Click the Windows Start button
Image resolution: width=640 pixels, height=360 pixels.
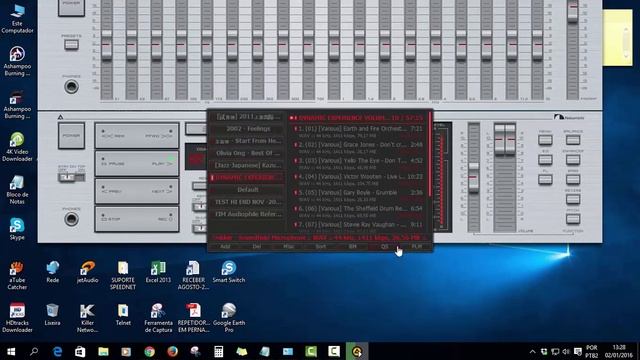11,351
